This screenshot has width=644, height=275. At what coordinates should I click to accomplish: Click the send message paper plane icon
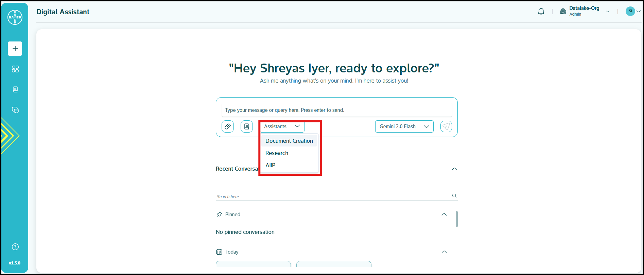(x=446, y=126)
